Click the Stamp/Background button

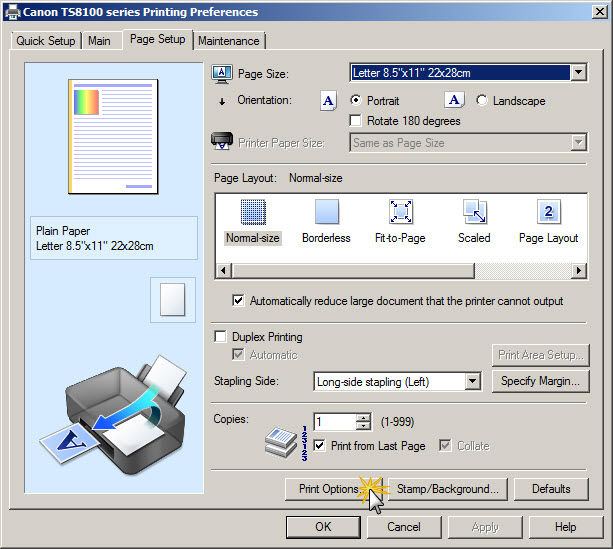[x=447, y=489]
